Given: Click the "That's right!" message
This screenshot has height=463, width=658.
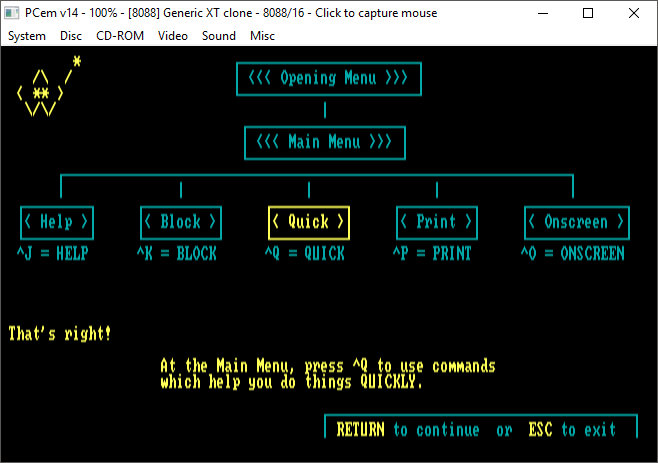Looking at the screenshot, I should [x=60, y=334].
